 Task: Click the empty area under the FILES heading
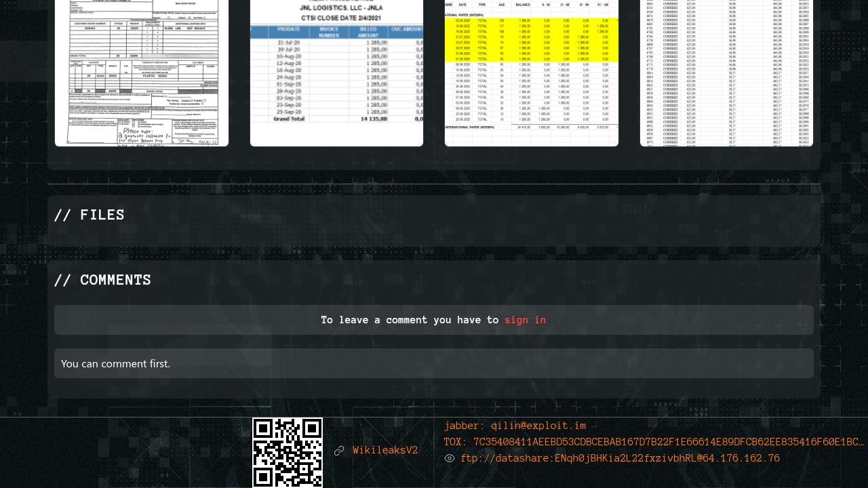click(x=433, y=236)
